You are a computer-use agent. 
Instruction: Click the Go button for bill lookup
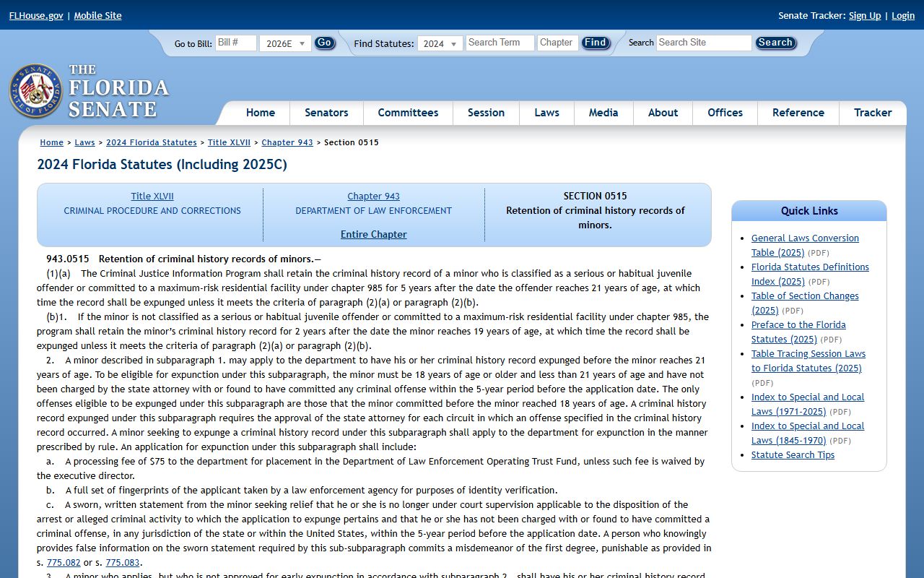pos(325,43)
